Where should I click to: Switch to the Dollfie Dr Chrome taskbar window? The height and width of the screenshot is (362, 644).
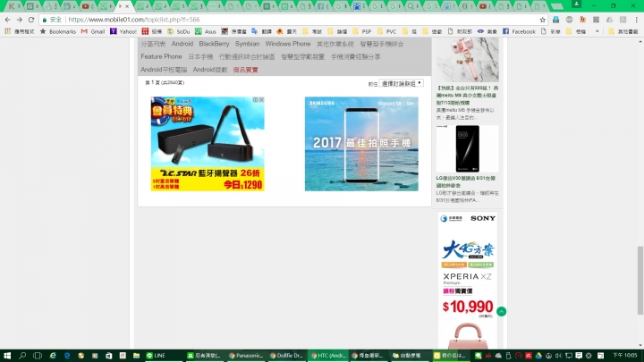(x=287, y=356)
